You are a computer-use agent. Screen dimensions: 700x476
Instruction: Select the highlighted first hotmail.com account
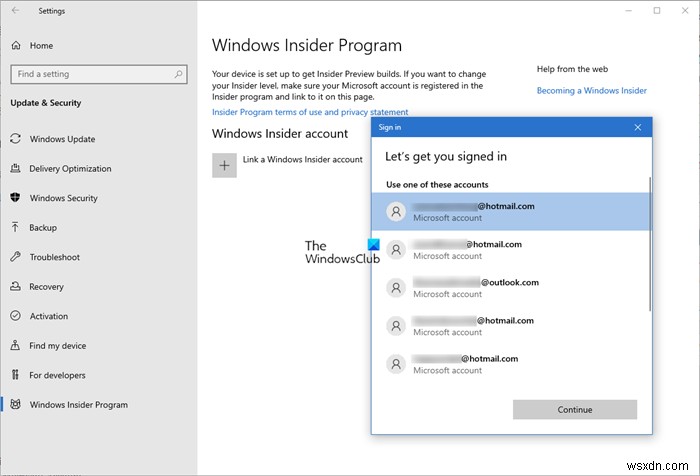pyautogui.click(x=511, y=211)
